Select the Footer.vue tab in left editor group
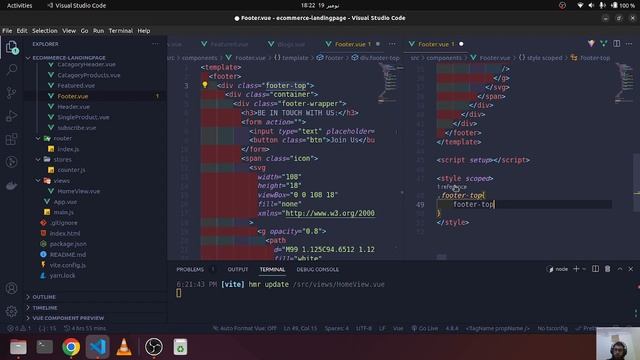The image size is (640, 360). [353, 44]
